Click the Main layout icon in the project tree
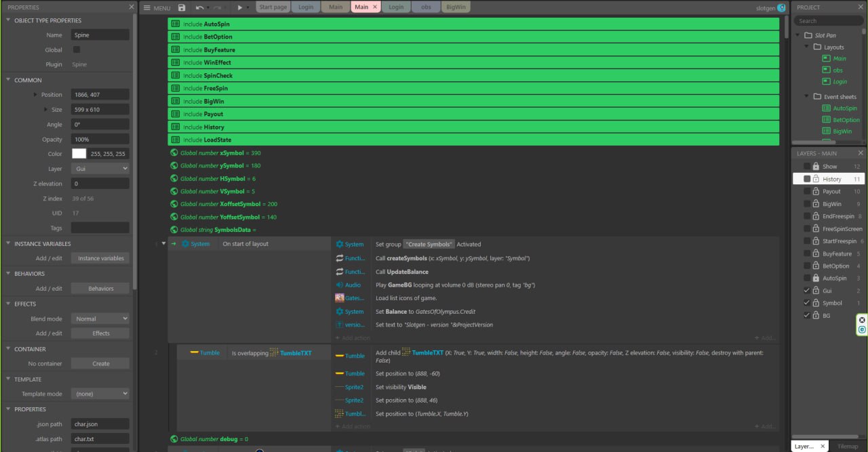This screenshot has width=868, height=452. (826, 59)
